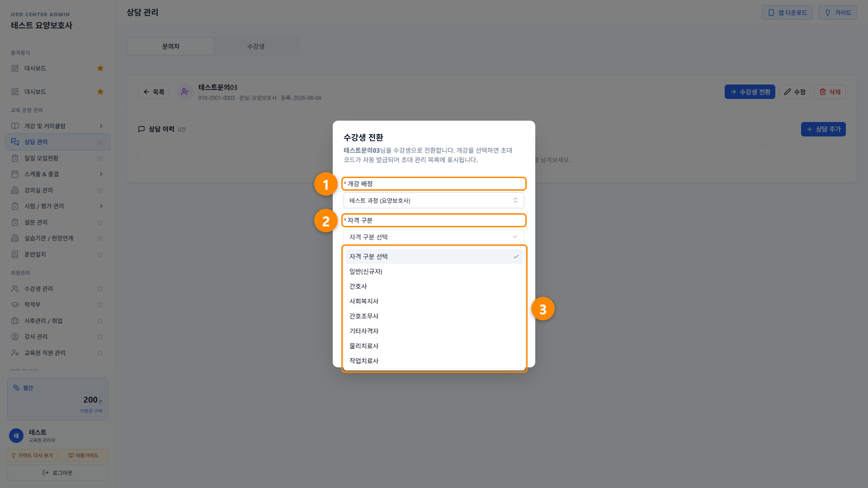Screen dimensions: 868x488
Task: Click the 수강생 관리 users icon
Action: point(15,289)
